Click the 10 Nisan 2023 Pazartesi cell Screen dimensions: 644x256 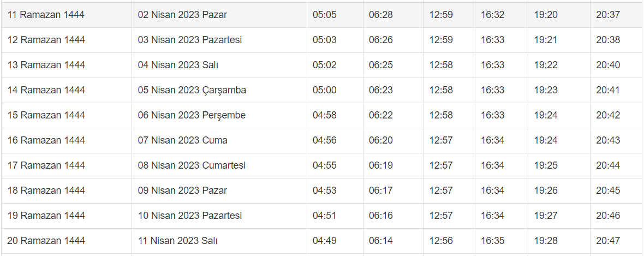click(189, 216)
